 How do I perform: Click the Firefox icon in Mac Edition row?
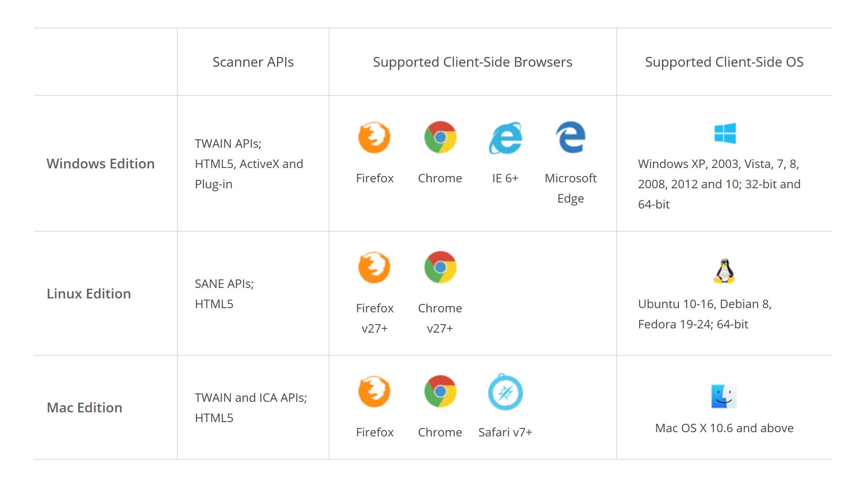(374, 391)
